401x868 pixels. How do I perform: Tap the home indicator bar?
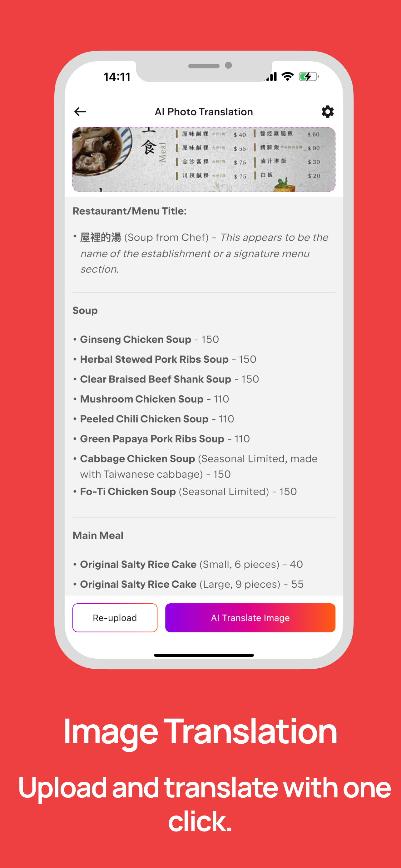(x=204, y=655)
